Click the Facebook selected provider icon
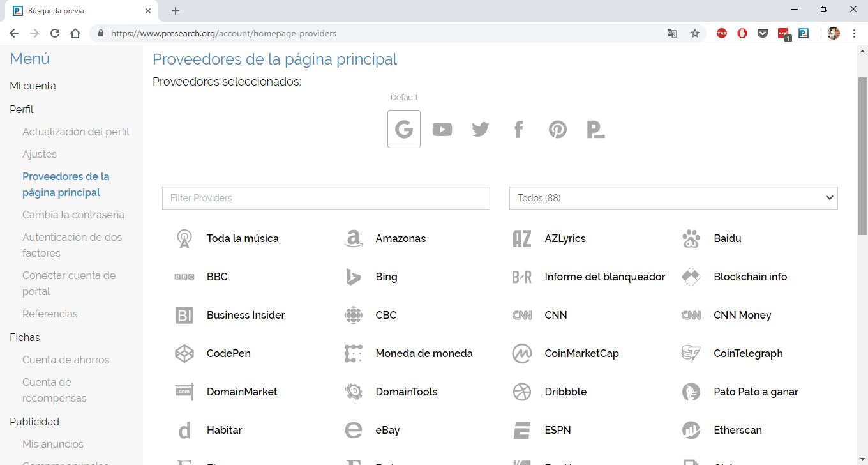 519,130
